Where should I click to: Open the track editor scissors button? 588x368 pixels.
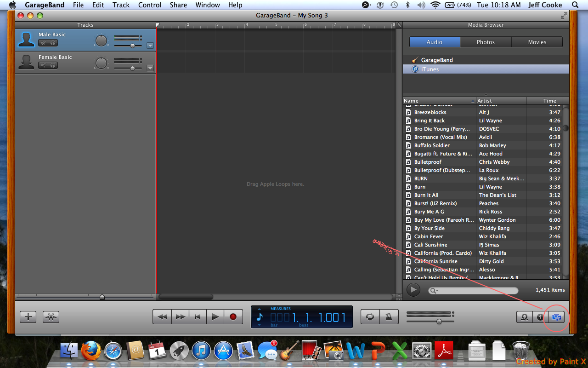pos(51,316)
